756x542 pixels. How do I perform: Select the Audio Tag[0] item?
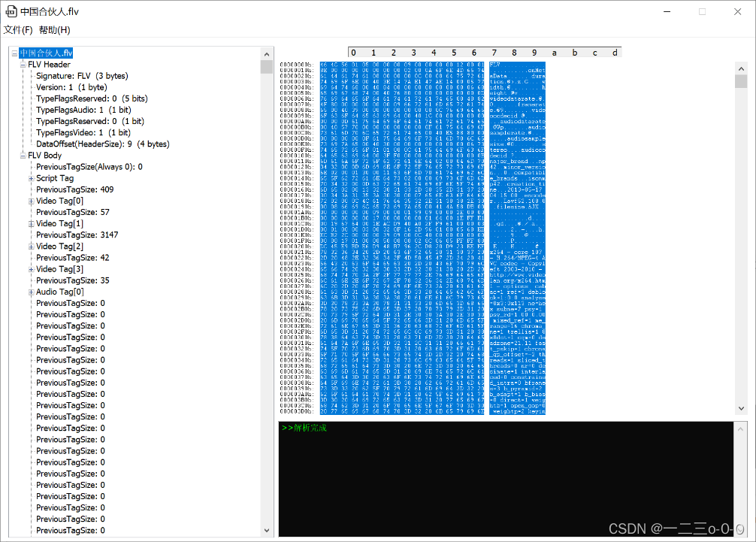pyautogui.click(x=60, y=292)
